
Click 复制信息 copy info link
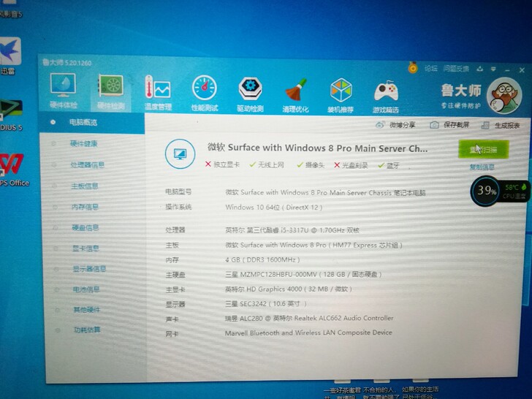tap(482, 167)
